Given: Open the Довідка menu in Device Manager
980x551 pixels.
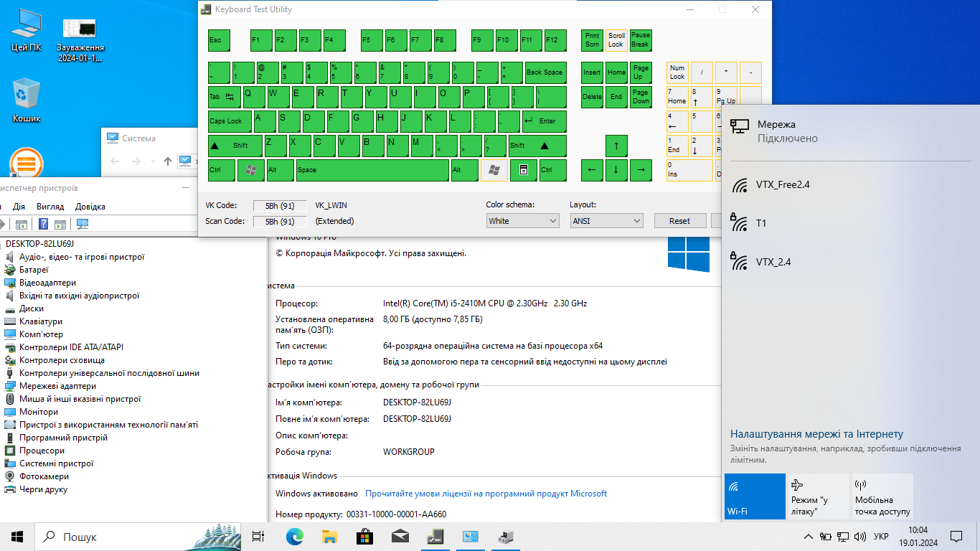Looking at the screenshot, I should (x=90, y=207).
